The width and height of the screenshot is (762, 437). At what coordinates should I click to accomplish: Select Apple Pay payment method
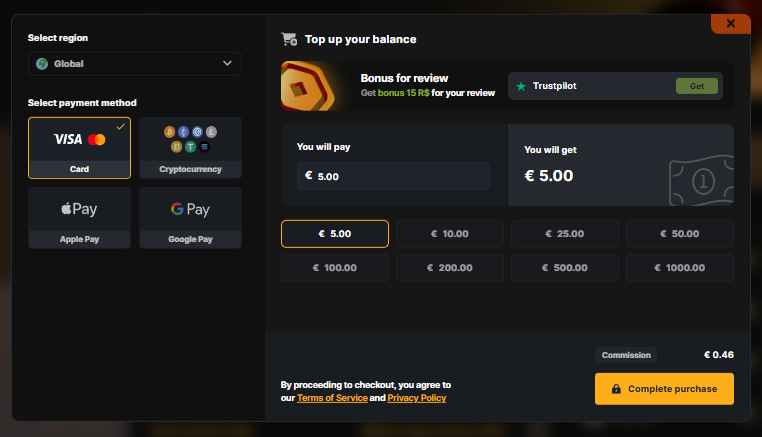[x=79, y=217]
